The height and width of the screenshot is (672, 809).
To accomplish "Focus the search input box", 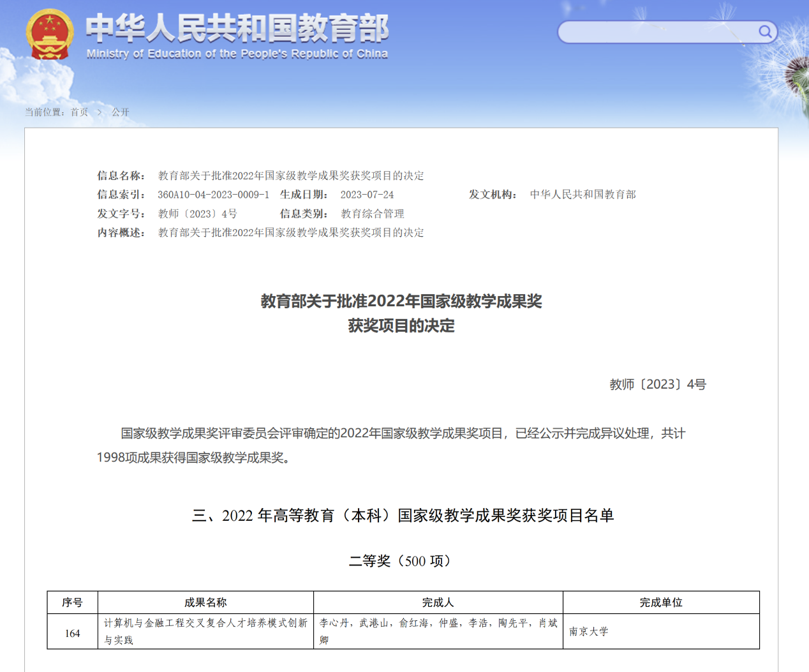I will click(x=657, y=32).
